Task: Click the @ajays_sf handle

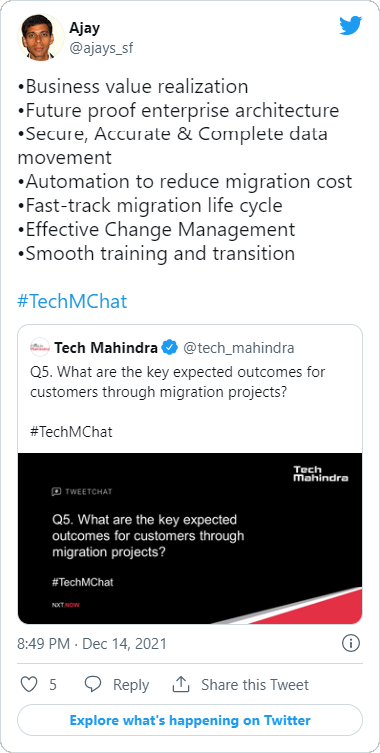Action: click(x=102, y=48)
